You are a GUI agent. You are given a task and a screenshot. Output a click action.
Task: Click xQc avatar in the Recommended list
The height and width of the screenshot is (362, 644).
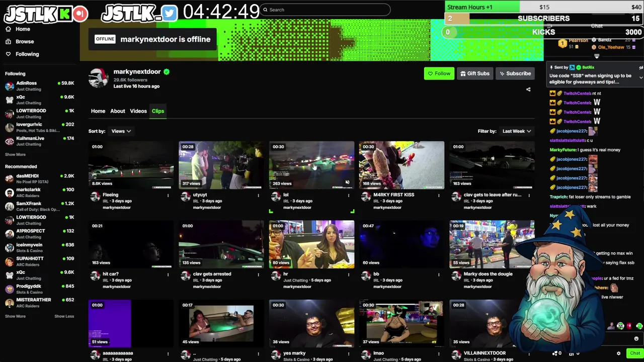(x=10, y=275)
